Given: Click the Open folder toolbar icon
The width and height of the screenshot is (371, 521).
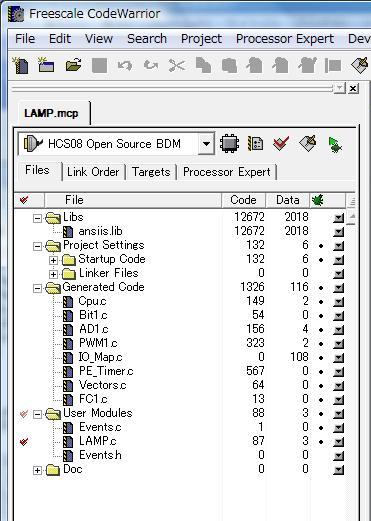Looking at the screenshot, I should pos(74,65).
